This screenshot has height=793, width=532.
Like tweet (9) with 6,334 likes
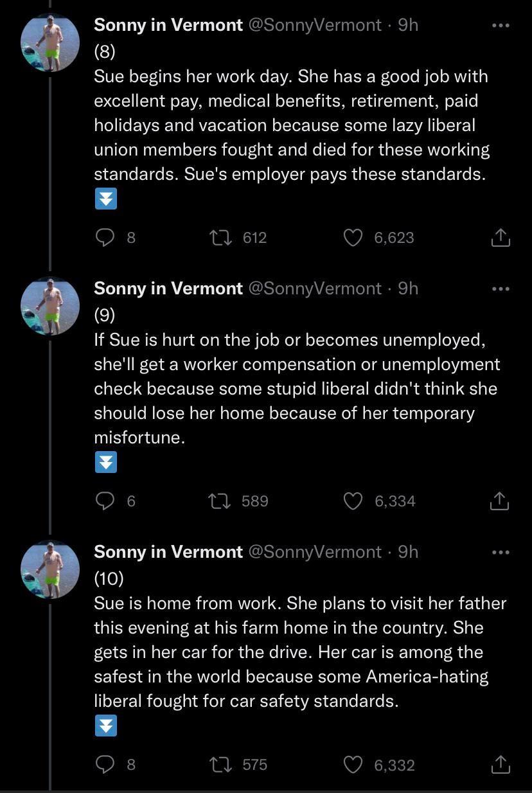(353, 501)
